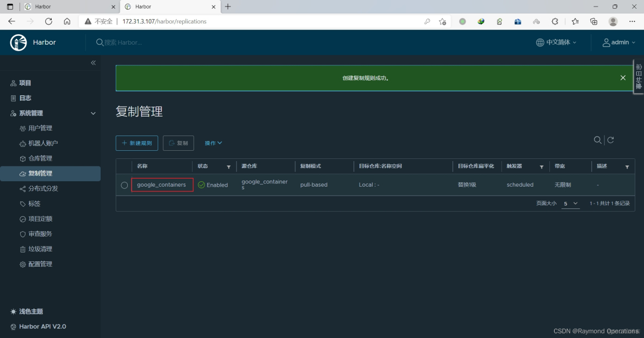Click the Harbor logo icon

click(18, 42)
